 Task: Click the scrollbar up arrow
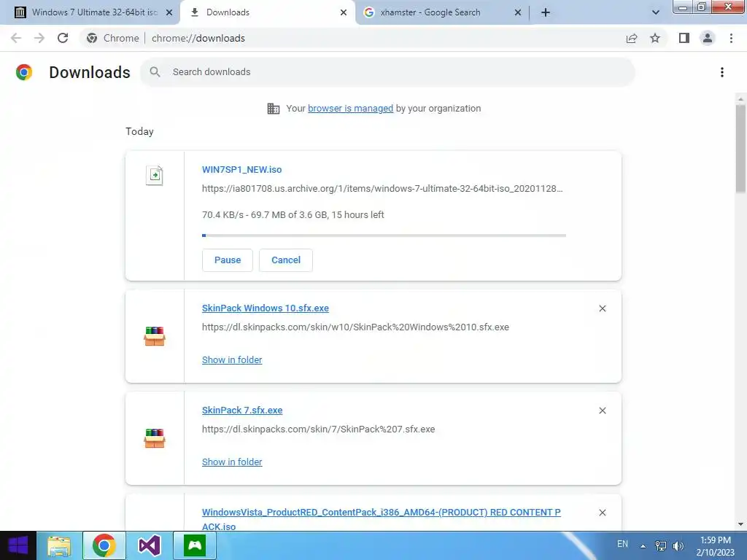tap(740, 98)
